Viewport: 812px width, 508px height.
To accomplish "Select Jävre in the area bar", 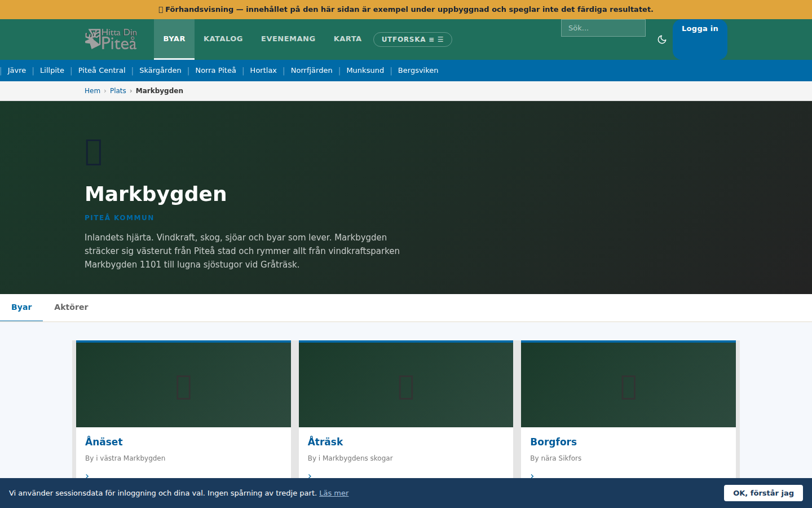I will tap(17, 71).
